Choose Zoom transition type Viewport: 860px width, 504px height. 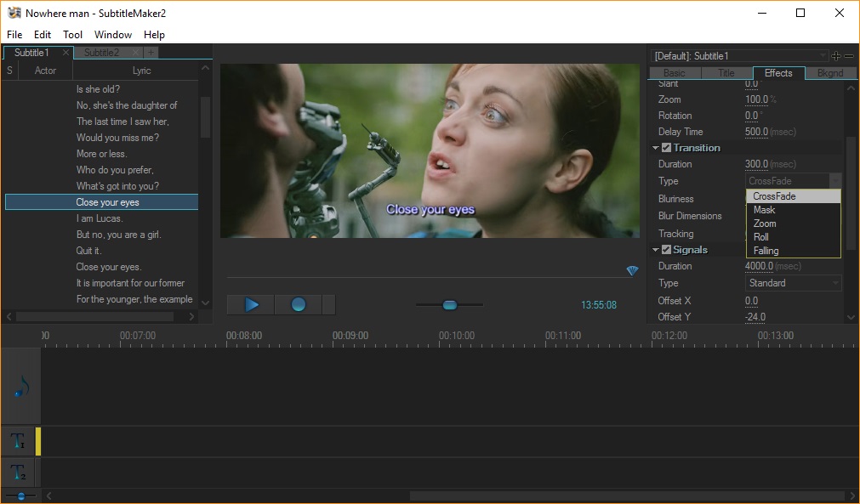[793, 224]
